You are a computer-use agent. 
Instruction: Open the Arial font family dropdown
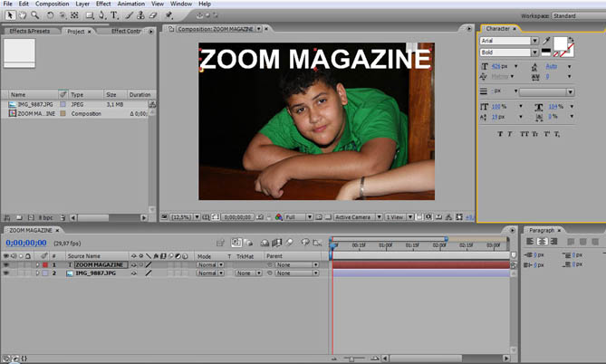tap(535, 41)
